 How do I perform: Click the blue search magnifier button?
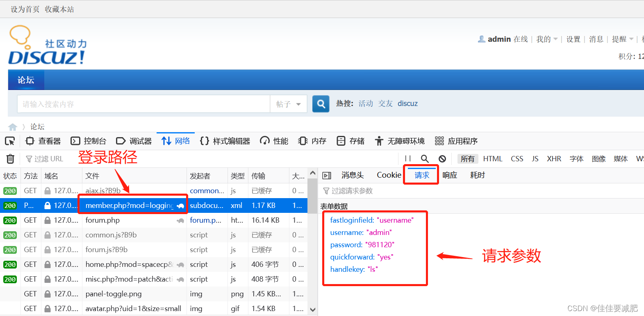point(321,104)
